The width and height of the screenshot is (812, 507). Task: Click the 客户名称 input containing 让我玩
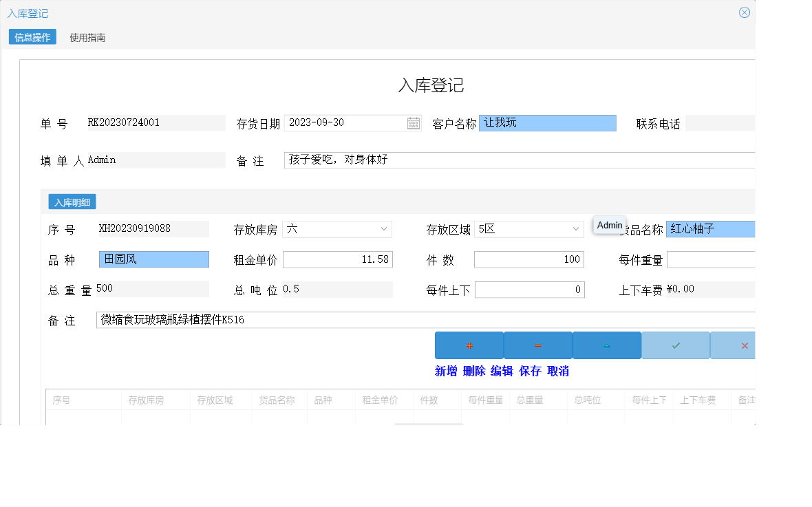(547, 122)
